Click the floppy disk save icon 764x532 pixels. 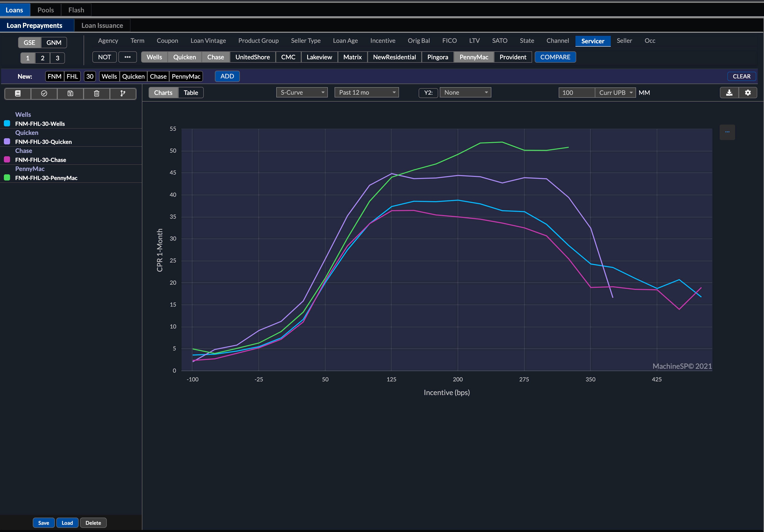pyautogui.click(x=70, y=94)
